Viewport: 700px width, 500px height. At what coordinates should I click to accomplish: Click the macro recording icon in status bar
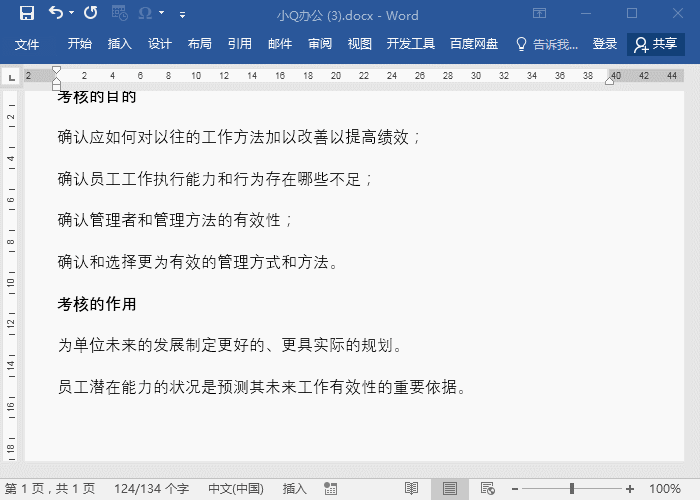[330, 489]
